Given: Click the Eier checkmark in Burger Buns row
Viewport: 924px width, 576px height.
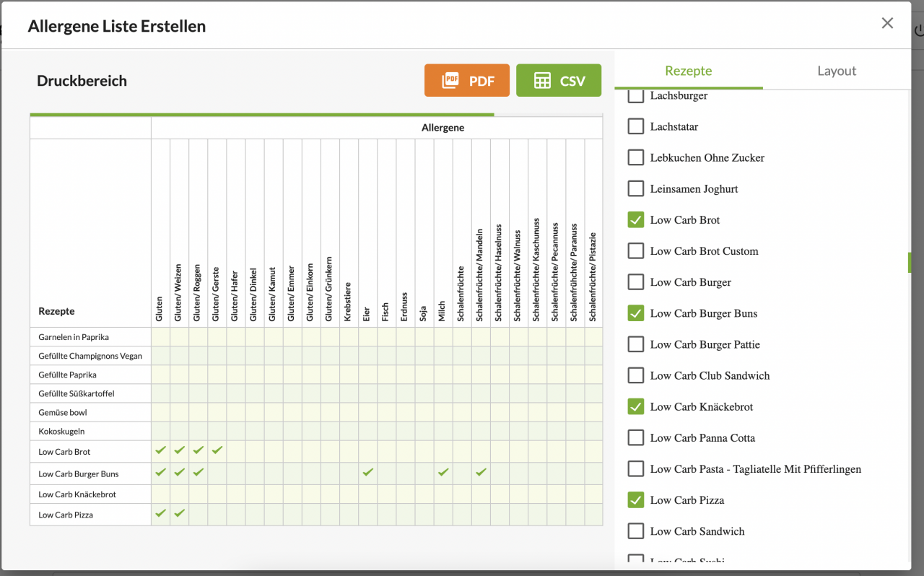Looking at the screenshot, I should 368,472.
